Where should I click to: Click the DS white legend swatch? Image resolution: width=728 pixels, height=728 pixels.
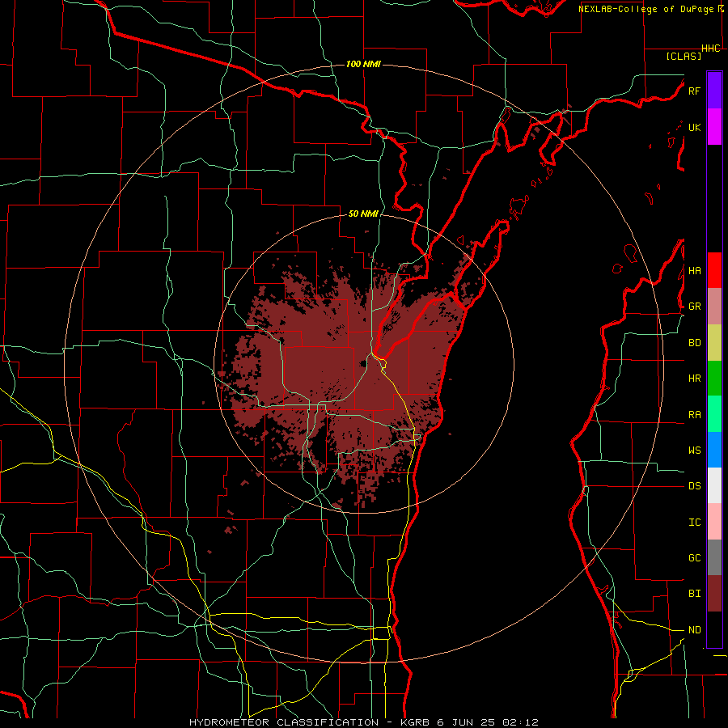tap(714, 485)
